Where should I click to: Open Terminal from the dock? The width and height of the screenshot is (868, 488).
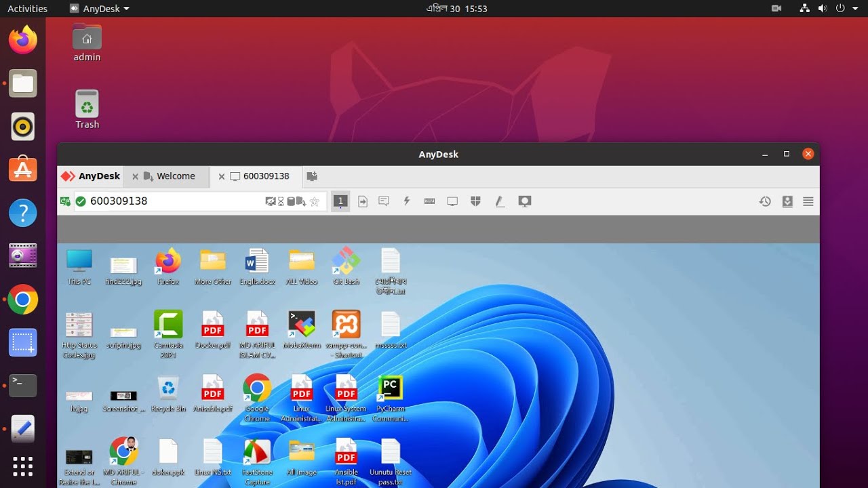click(x=22, y=385)
